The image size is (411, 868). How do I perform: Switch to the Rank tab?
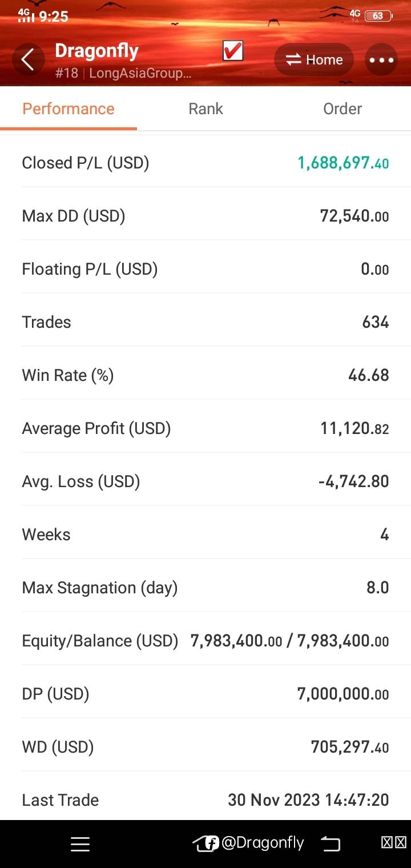pos(205,108)
